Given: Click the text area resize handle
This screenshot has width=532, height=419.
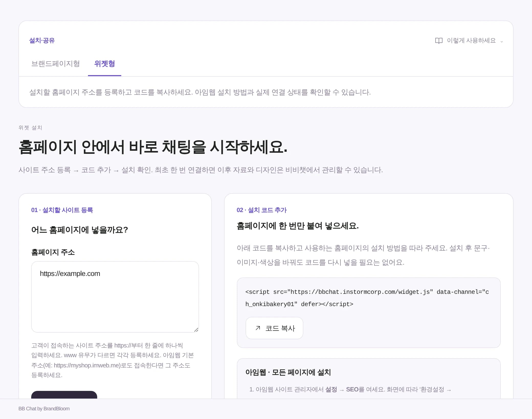Looking at the screenshot, I should [x=196, y=330].
